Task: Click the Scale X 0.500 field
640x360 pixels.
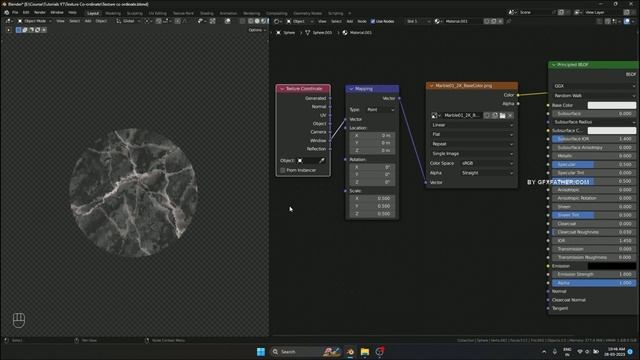Action: click(372, 198)
